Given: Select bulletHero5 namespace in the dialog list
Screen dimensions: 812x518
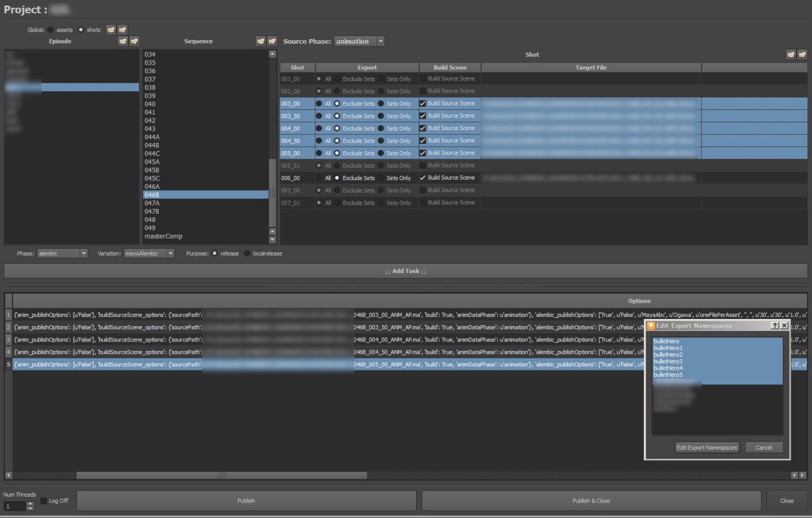Looking at the screenshot, I should tap(717, 375).
